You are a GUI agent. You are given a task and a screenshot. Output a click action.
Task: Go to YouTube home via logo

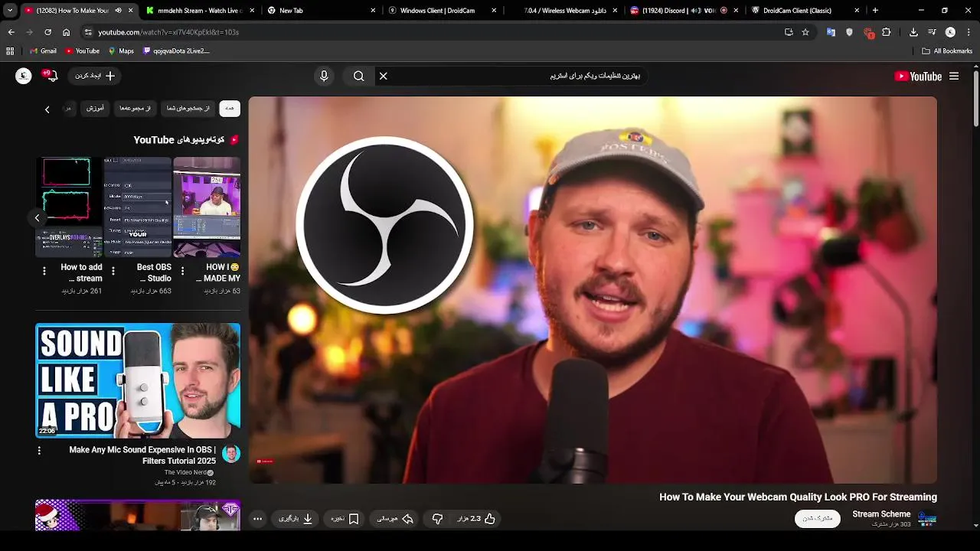918,76
